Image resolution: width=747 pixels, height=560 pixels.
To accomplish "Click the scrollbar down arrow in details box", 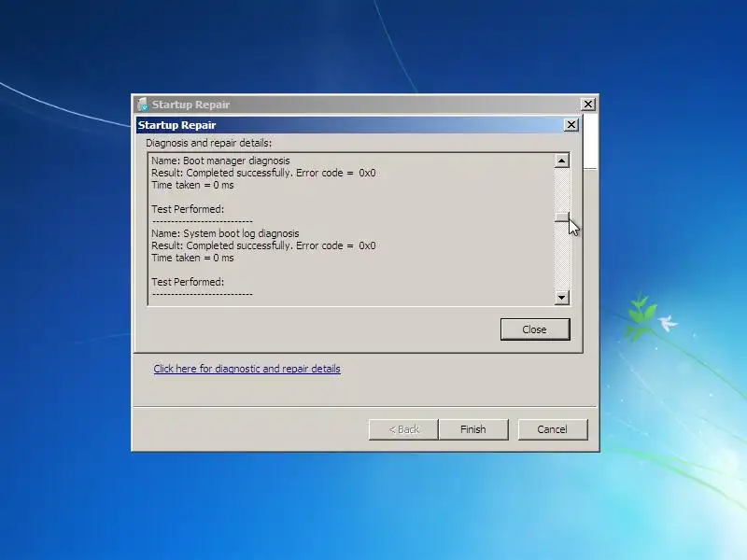I will (x=562, y=298).
